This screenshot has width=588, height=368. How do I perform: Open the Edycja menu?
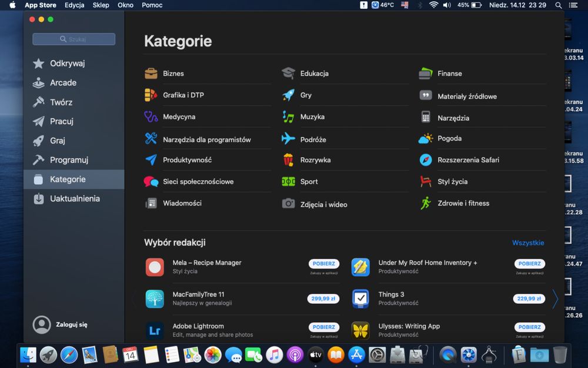(x=74, y=5)
